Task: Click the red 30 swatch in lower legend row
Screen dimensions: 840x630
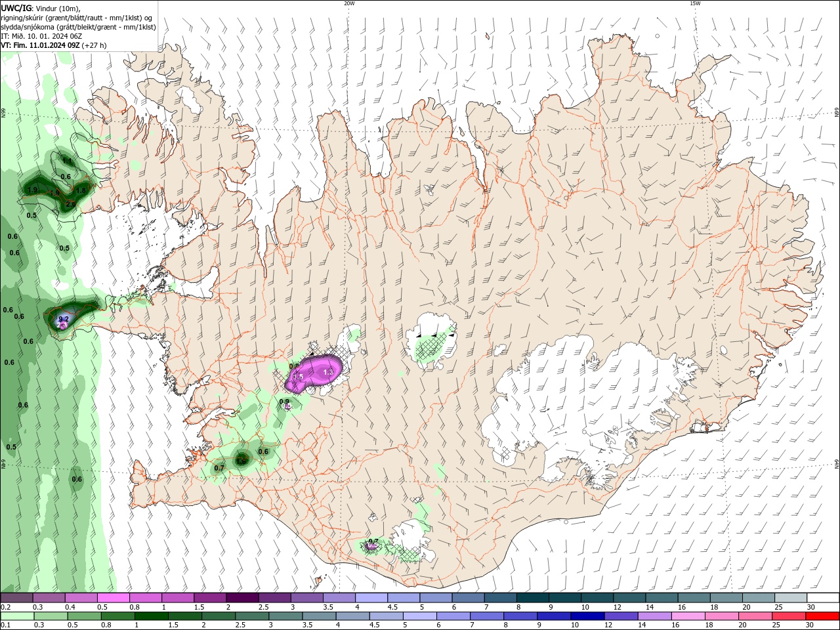Action: 823,616
